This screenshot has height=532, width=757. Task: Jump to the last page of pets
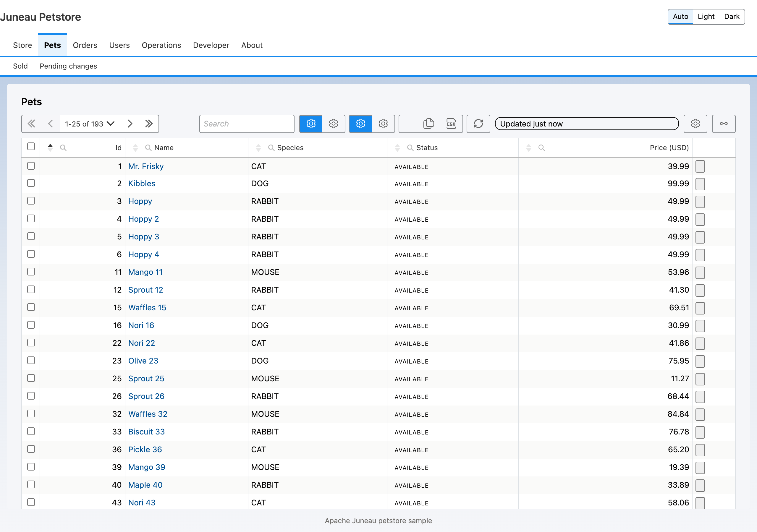[x=149, y=124]
